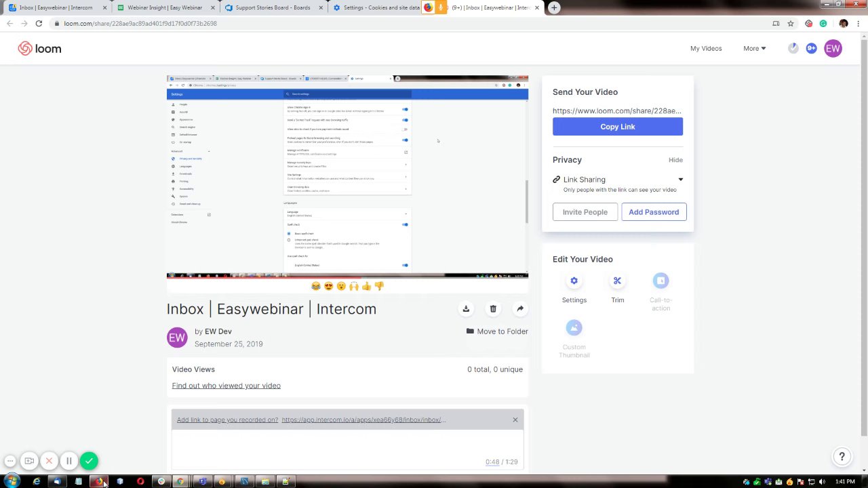Click the Grammarly extension icon

coord(823,23)
